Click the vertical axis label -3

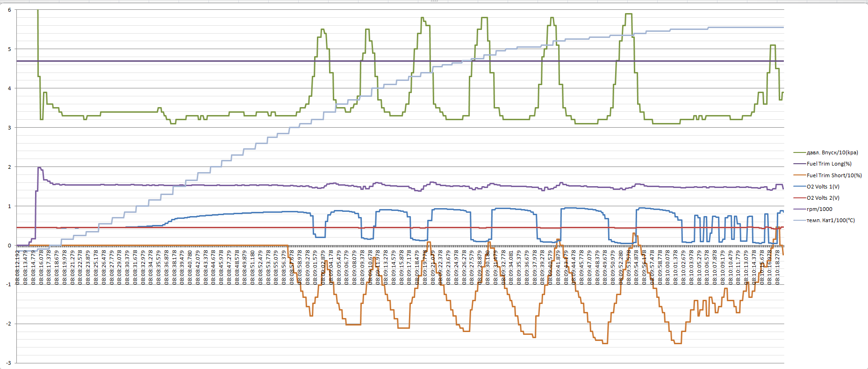[x=8, y=363]
